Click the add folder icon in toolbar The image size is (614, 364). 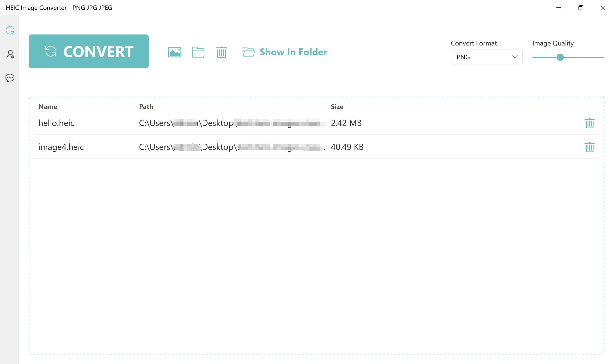click(198, 52)
